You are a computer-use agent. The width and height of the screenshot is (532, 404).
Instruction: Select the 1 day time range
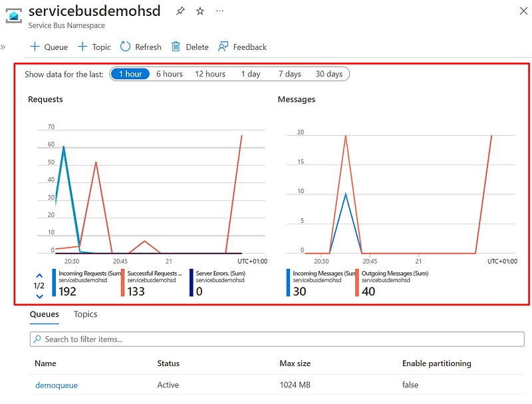[x=251, y=74]
